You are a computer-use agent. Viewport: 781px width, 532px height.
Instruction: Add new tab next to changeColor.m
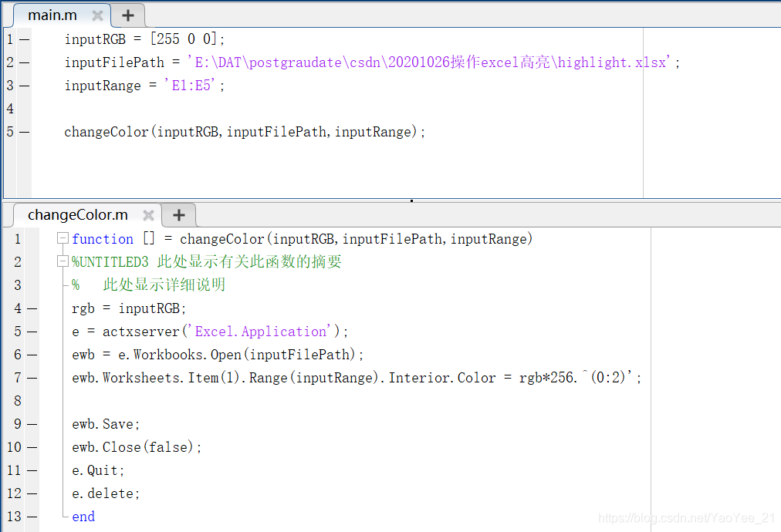[x=179, y=215]
